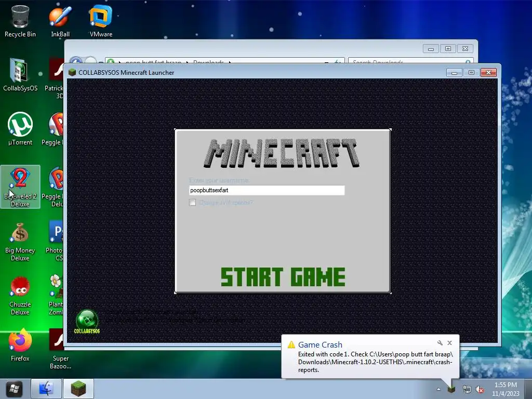The height and width of the screenshot is (399, 532).
Task: Click the launcher title bar cube icon
Action: click(x=72, y=72)
